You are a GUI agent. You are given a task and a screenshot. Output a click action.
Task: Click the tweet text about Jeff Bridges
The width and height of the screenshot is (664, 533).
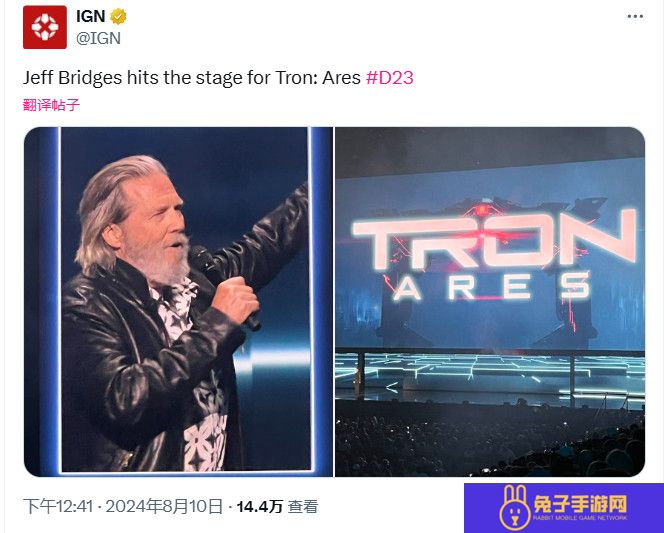[x=192, y=78]
